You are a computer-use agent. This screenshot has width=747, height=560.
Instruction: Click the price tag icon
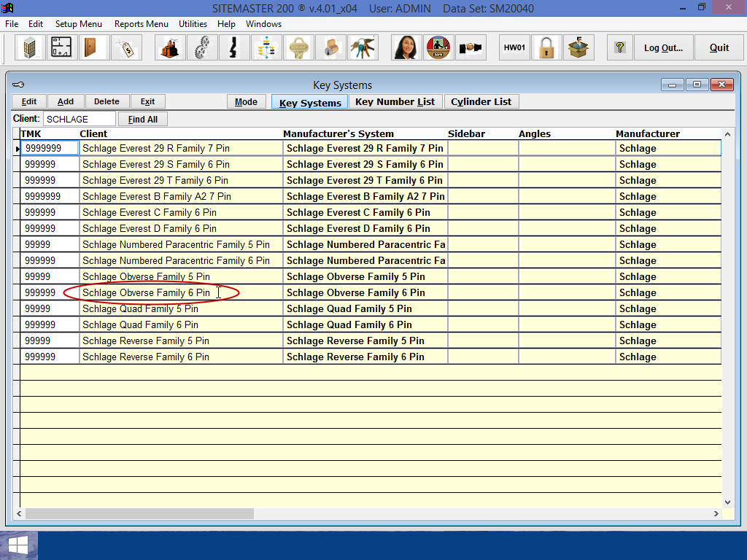click(x=126, y=47)
